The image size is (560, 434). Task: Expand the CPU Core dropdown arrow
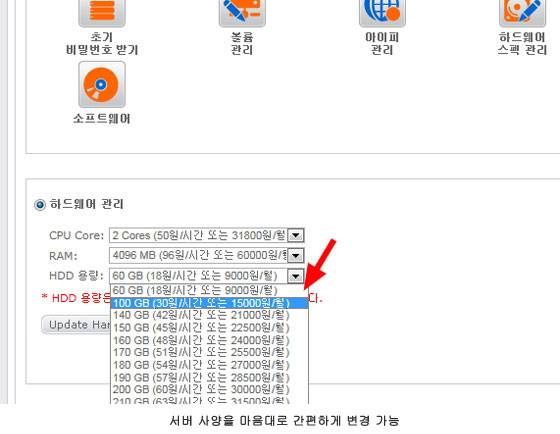(x=296, y=235)
